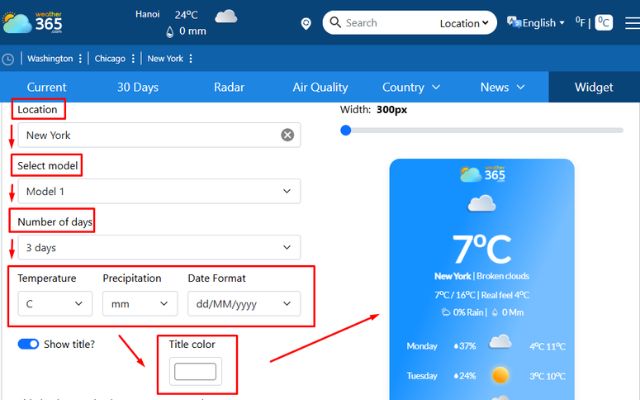Viewport: 640px width, 400px height.
Task: Switch units to Fahrenheit
Action: pos(580,22)
